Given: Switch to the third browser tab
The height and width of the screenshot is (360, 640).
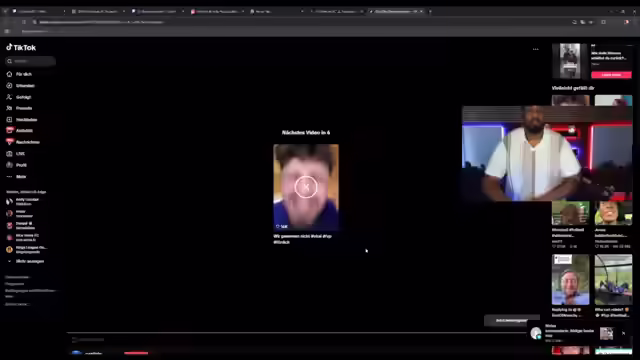Looking at the screenshot, I should [x=158, y=11].
